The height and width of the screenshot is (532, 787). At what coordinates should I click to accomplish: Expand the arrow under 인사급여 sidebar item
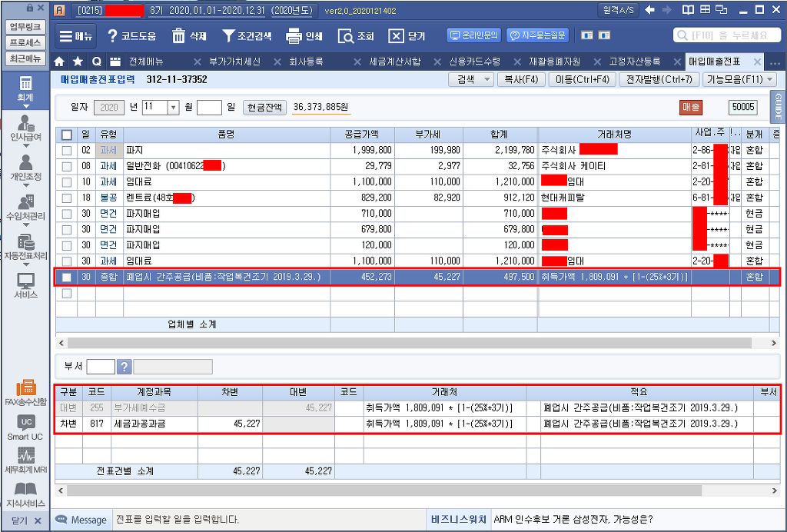[25, 146]
